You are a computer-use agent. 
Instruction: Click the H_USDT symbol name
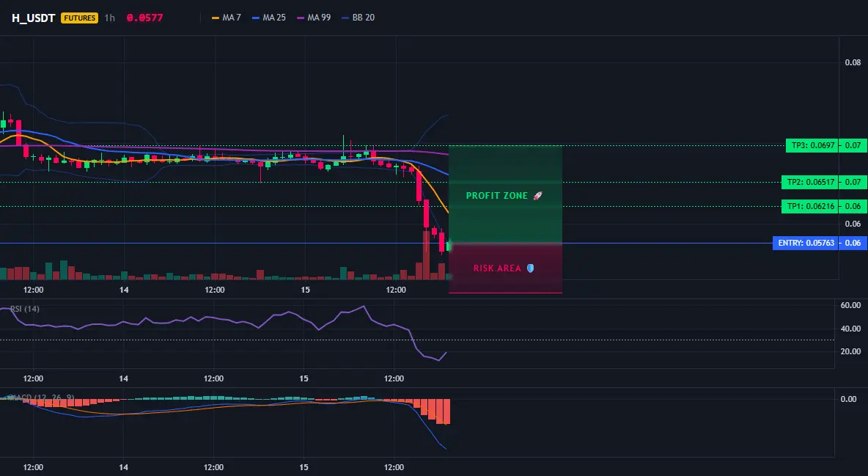(x=33, y=18)
